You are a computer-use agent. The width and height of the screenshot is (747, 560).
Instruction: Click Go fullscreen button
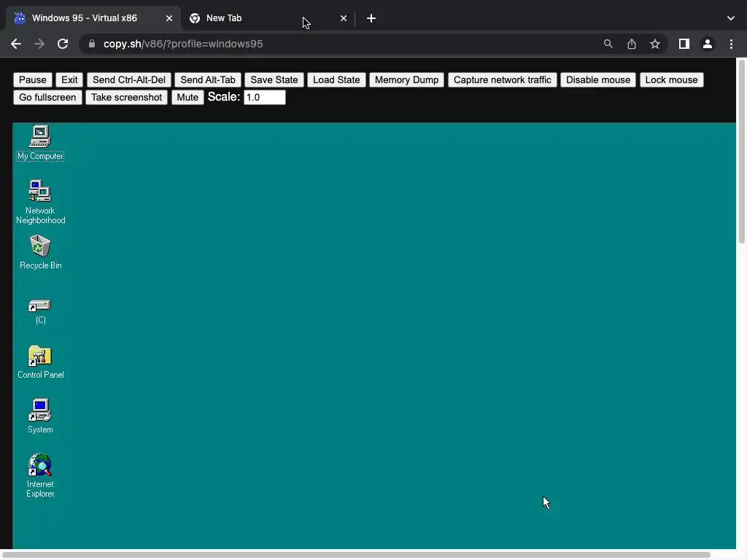(x=47, y=98)
